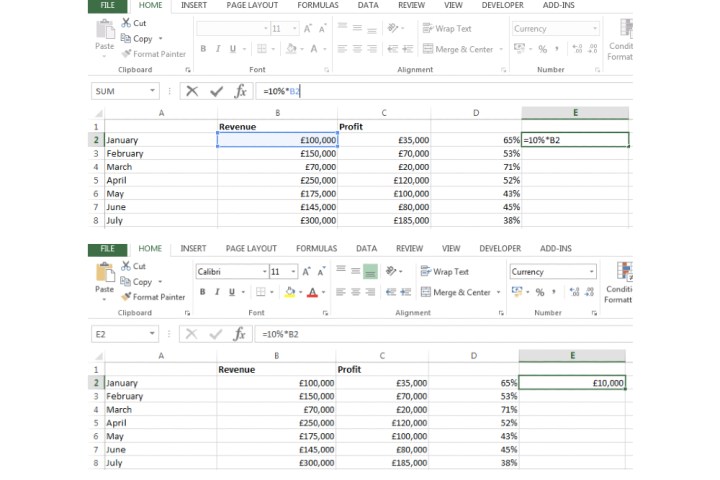Open the PAGE LAYOUT tab in upper ribbon
Viewport: 720px width, 480px height.
click(253, 5)
